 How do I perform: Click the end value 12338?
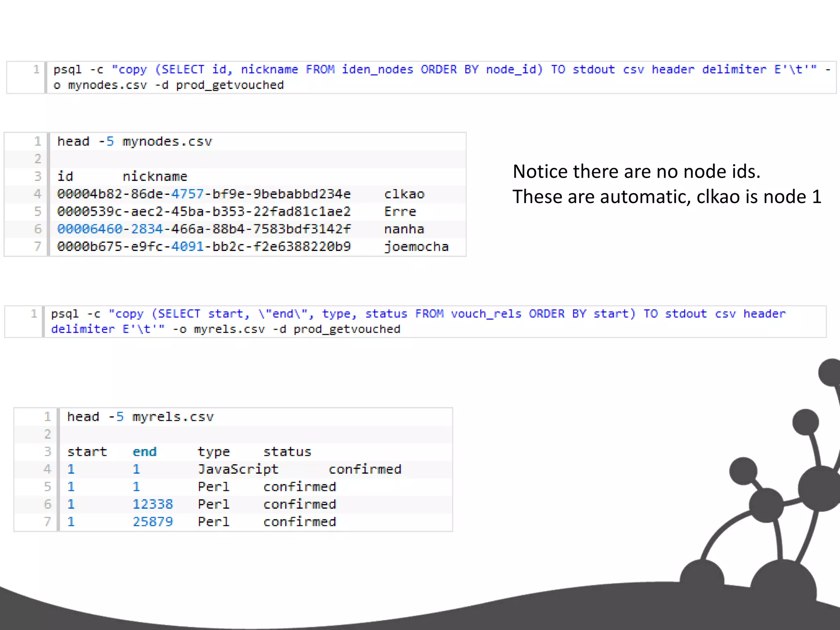coord(153,504)
